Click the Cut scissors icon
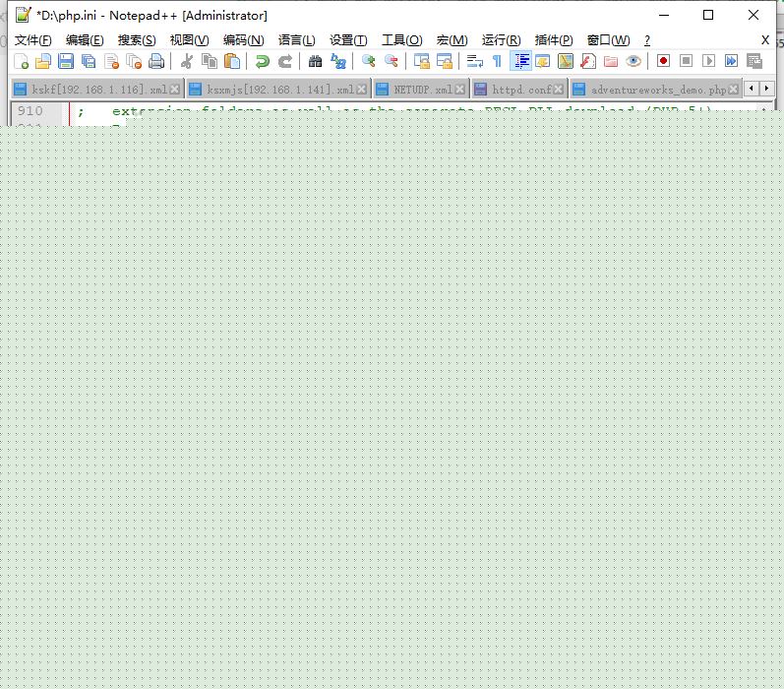Image resolution: width=784 pixels, height=689 pixels. 186,61
